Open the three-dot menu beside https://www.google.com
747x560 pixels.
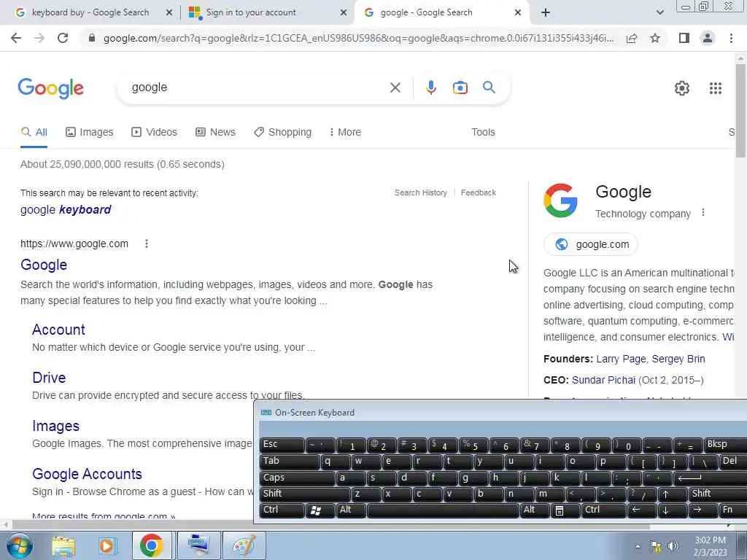(146, 244)
